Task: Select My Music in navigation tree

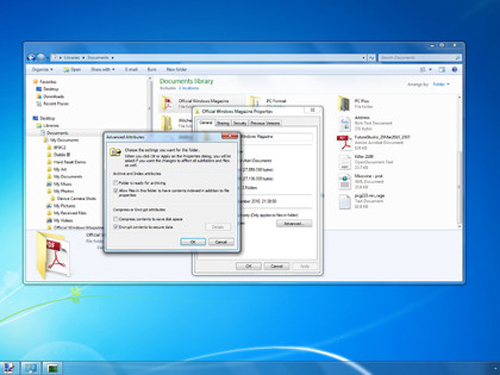Action: 62,184
